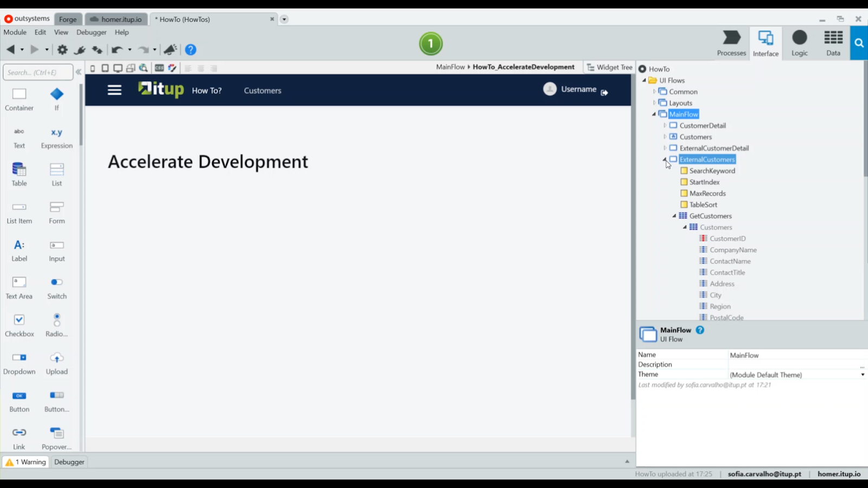Click the toolbox search field
The image size is (868, 488).
(x=37, y=72)
